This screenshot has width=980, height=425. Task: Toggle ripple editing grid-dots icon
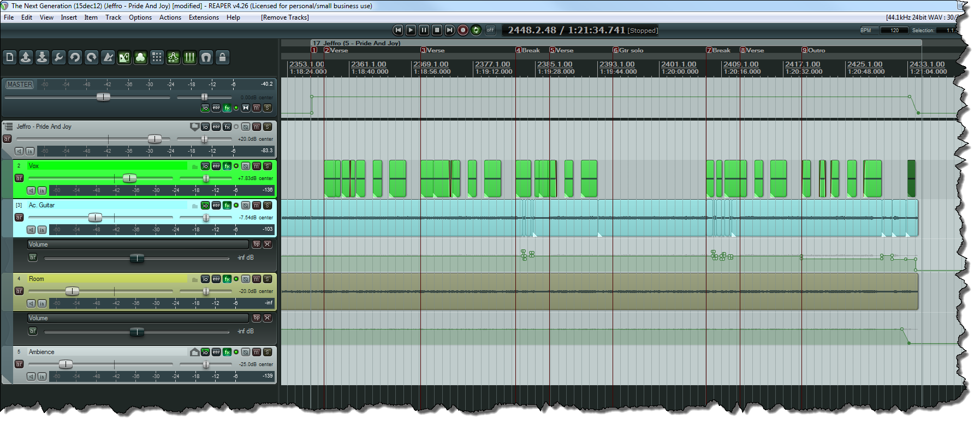click(x=157, y=57)
